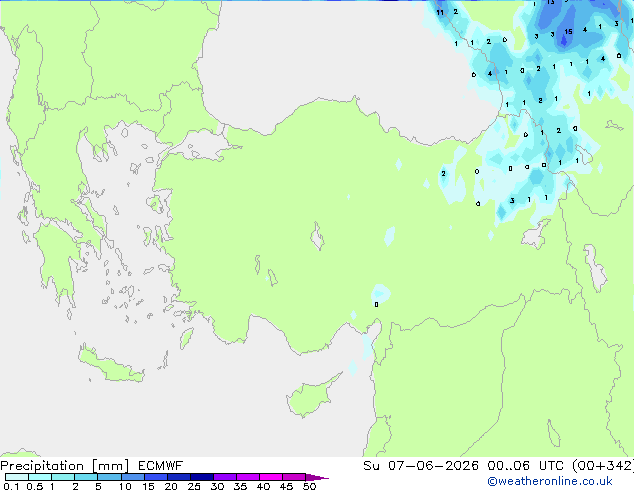
Task: Click the legend scale value "40"
Action: (263, 486)
